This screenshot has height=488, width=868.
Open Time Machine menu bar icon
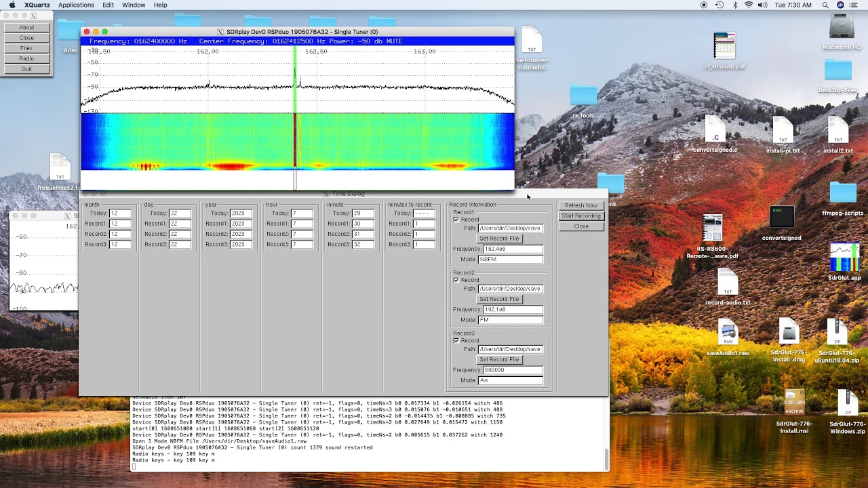tap(720, 5)
